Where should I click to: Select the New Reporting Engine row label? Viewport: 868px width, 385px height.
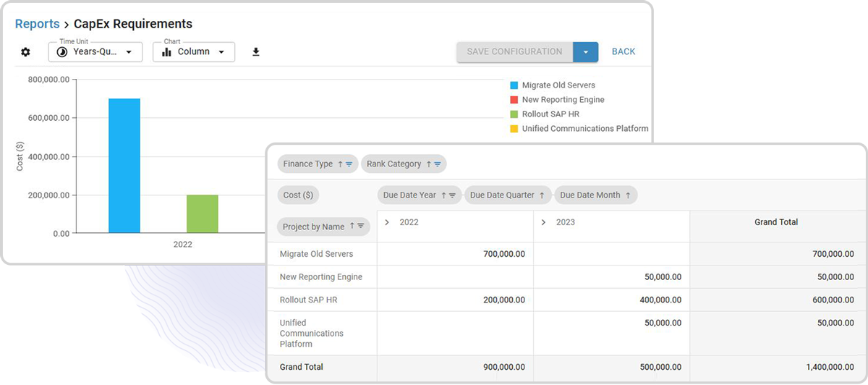click(x=321, y=277)
